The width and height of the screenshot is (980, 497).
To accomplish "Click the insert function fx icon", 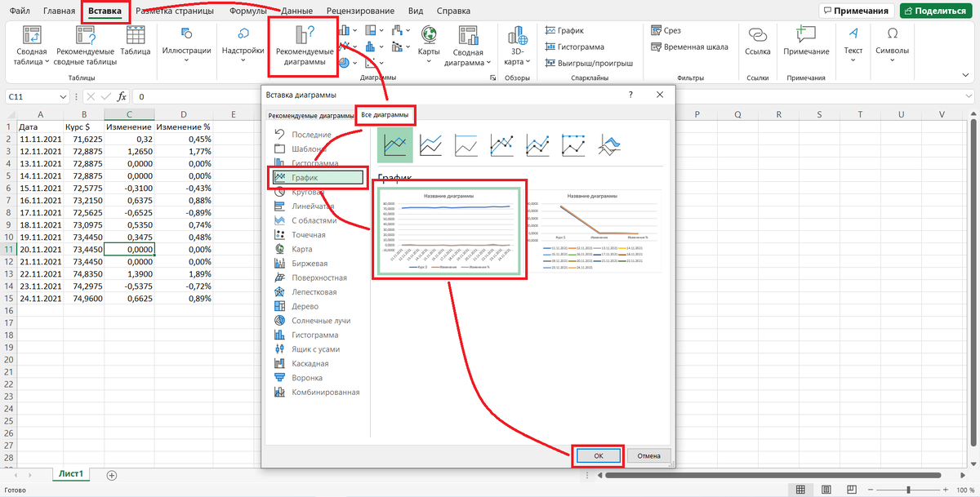I will coord(121,96).
